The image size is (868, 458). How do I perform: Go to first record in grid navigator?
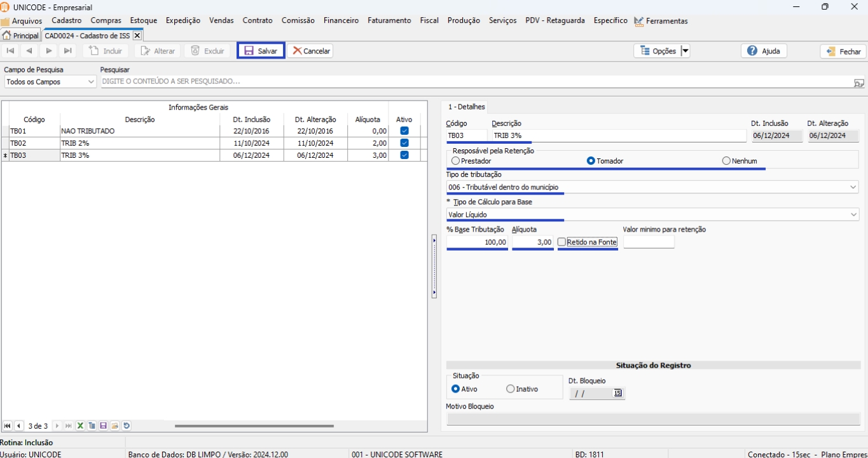[8, 426]
